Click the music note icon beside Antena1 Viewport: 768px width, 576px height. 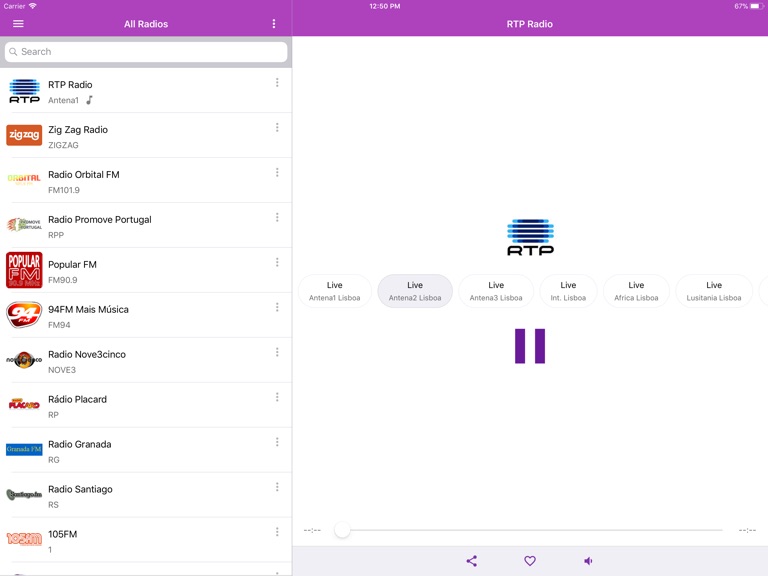pyautogui.click(x=89, y=100)
